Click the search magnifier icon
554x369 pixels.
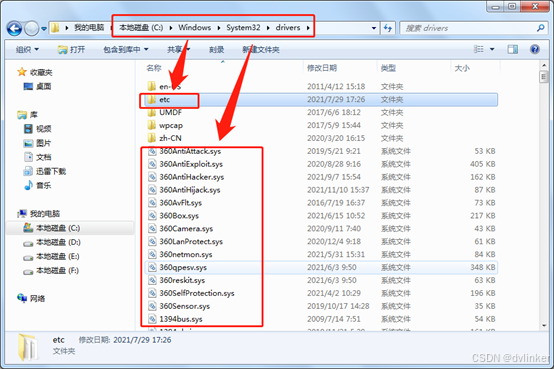pos(540,28)
